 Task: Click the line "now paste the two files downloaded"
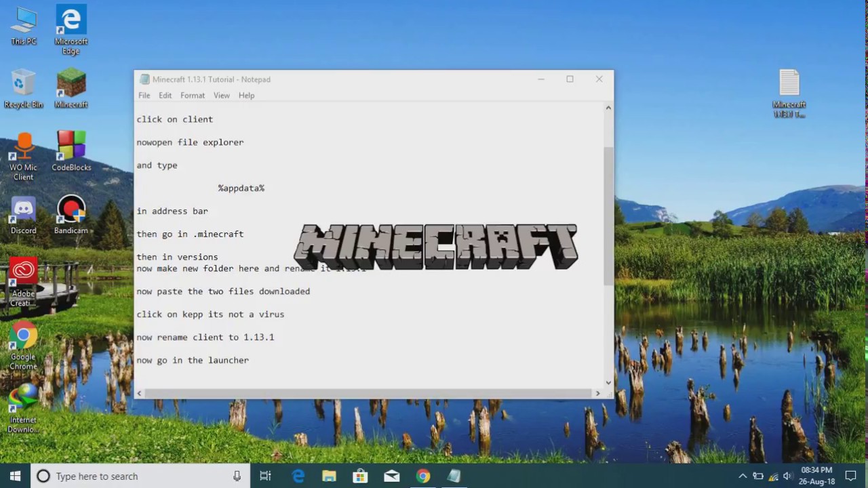point(223,291)
